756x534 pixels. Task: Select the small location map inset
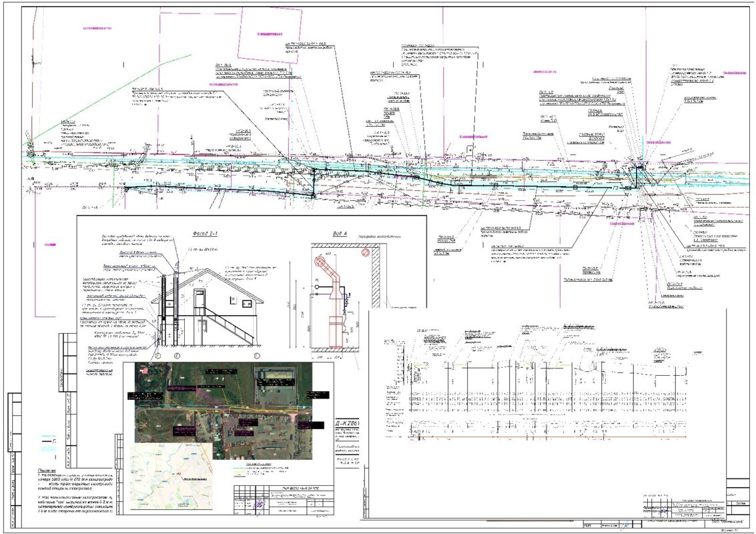point(171,477)
